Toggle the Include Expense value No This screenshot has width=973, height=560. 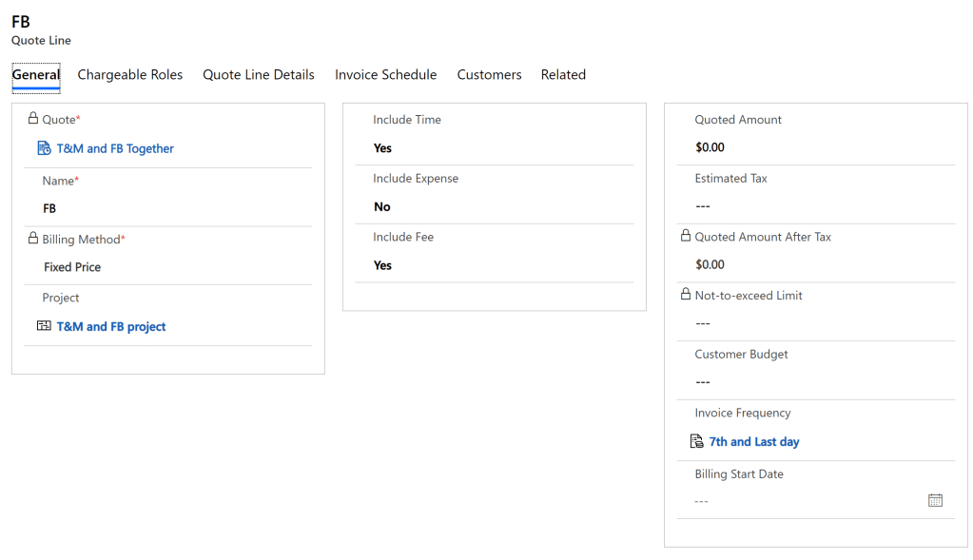(382, 207)
